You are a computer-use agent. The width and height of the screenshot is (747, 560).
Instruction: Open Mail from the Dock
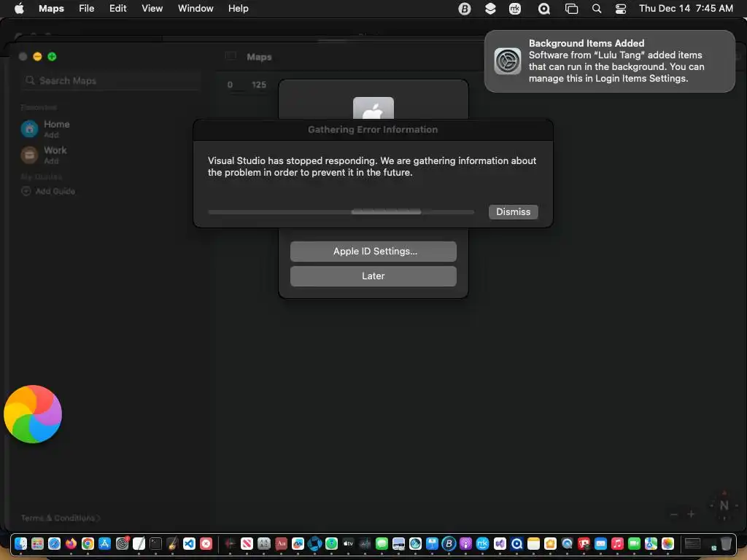pos(601,543)
